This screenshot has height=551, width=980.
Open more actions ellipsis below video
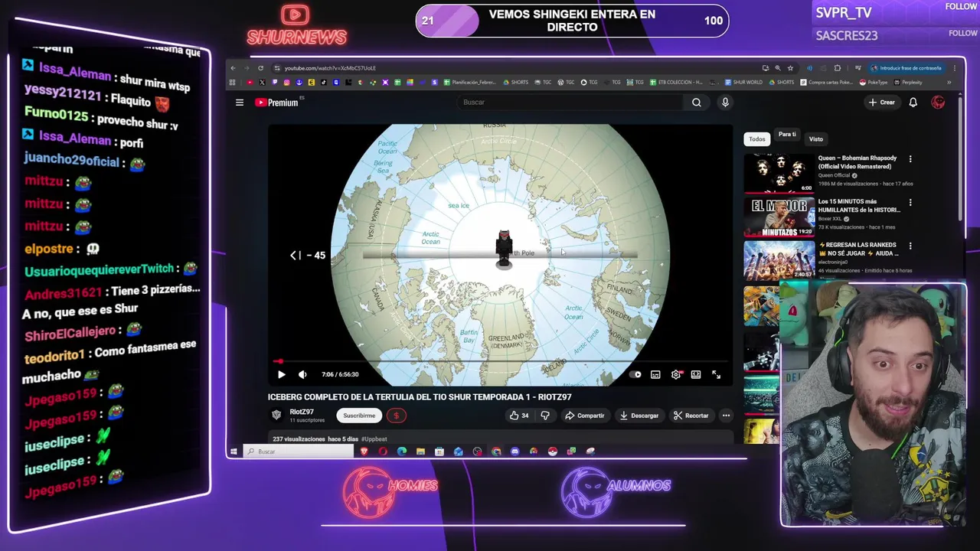tap(726, 416)
